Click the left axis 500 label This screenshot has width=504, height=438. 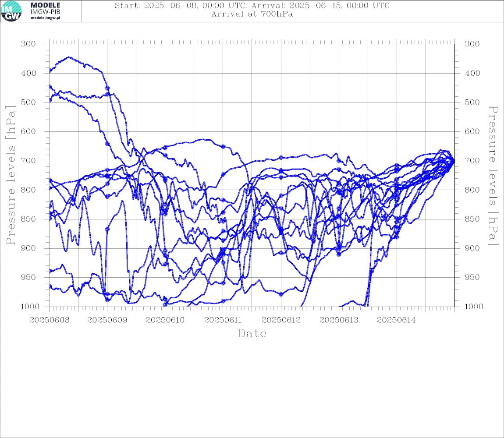28,102
